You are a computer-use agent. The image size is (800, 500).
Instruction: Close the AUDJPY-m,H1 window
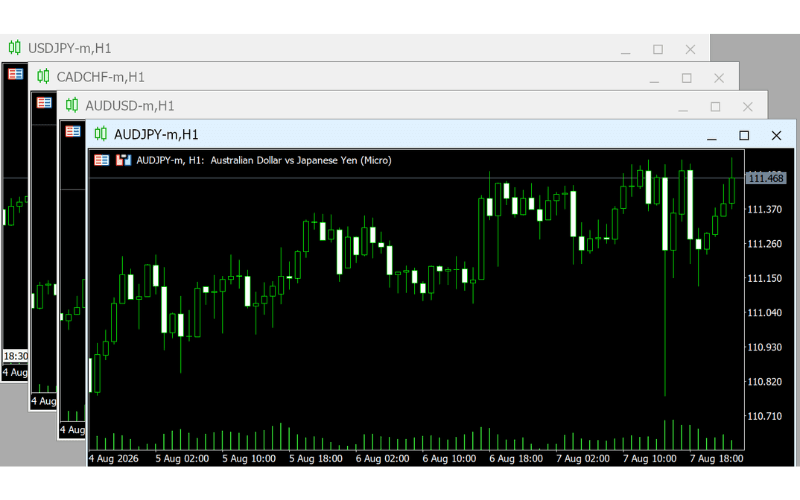point(776,135)
